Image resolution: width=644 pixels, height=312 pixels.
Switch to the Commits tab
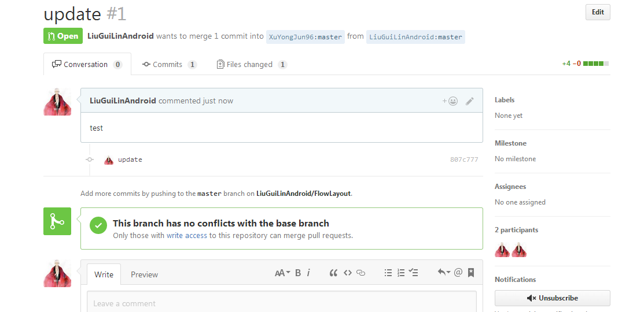pyautogui.click(x=169, y=64)
